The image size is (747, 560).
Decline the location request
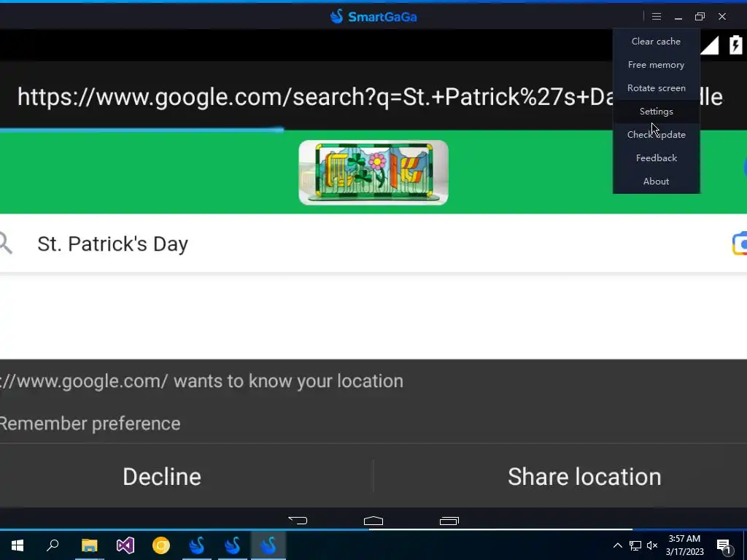(162, 477)
